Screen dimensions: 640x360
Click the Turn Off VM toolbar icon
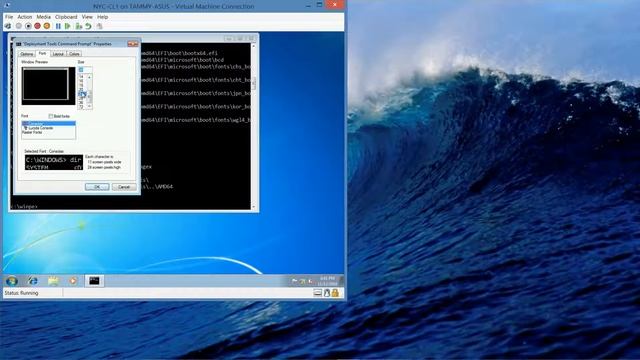28,26
